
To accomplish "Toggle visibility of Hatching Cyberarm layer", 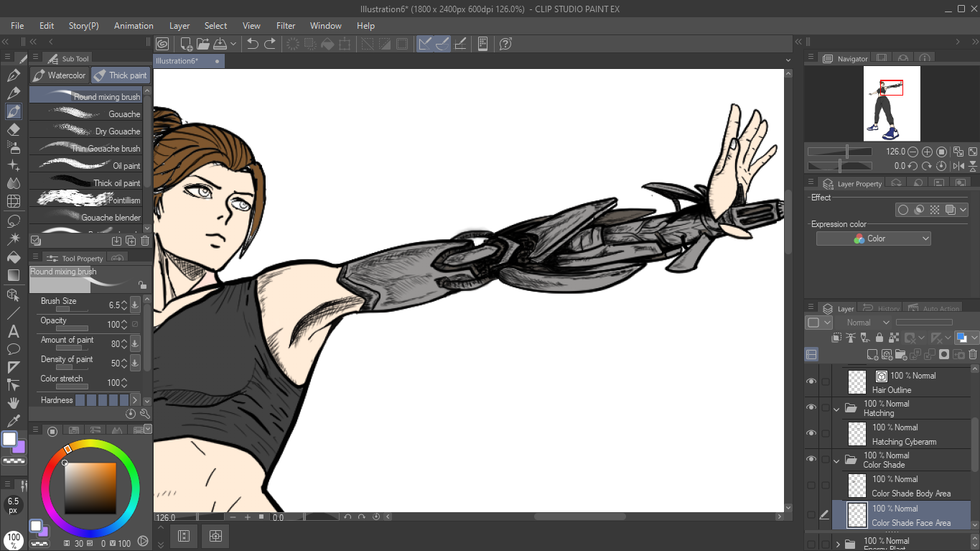I will coord(811,434).
